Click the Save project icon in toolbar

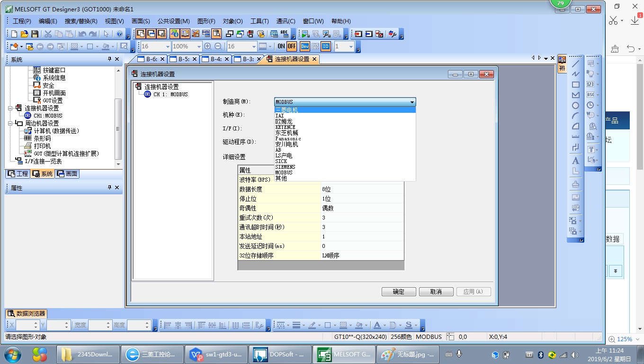(x=35, y=34)
